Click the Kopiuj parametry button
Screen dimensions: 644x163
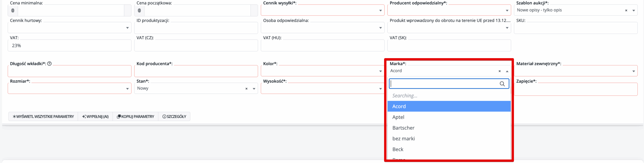(135, 116)
